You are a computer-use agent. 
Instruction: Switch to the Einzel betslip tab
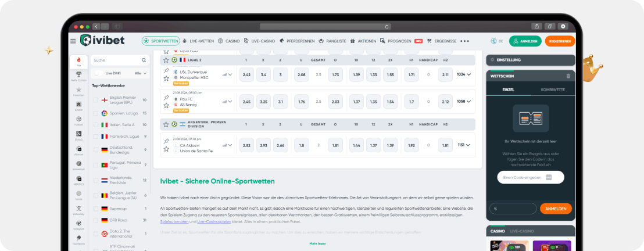[x=508, y=89]
